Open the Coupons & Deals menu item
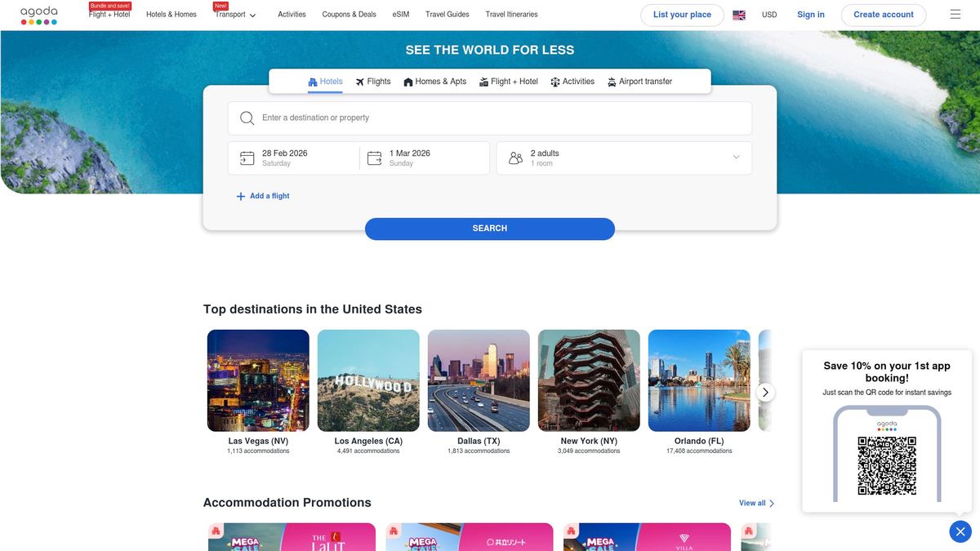 pos(349,14)
